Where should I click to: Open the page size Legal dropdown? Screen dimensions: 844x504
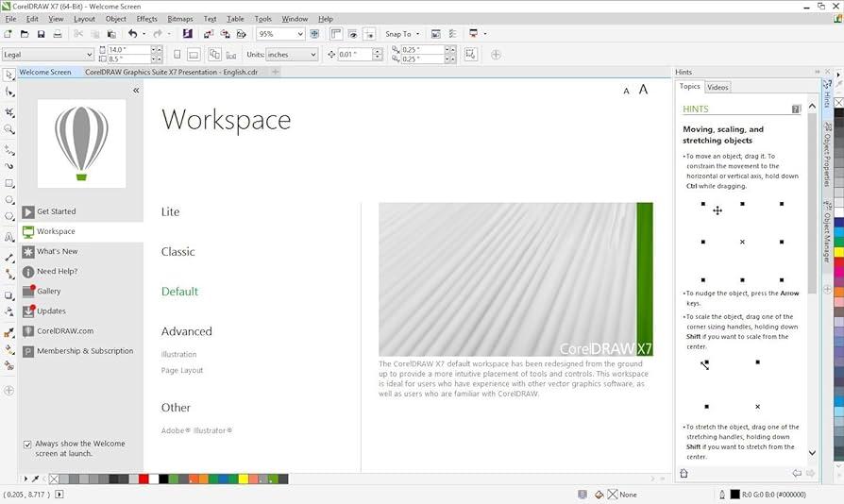click(90, 55)
